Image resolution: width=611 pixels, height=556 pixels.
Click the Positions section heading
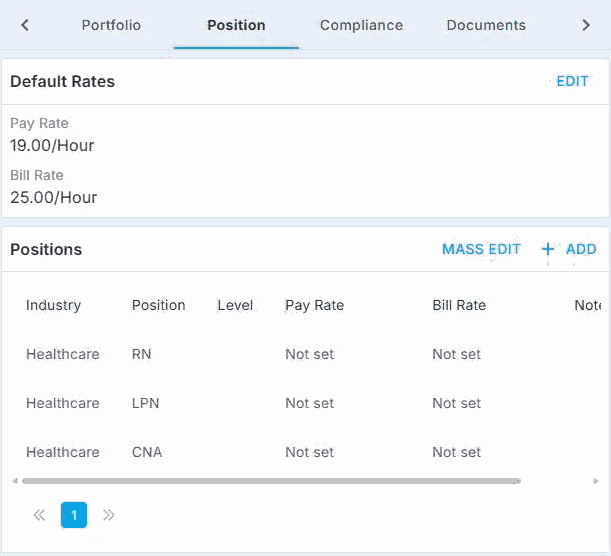pos(46,249)
